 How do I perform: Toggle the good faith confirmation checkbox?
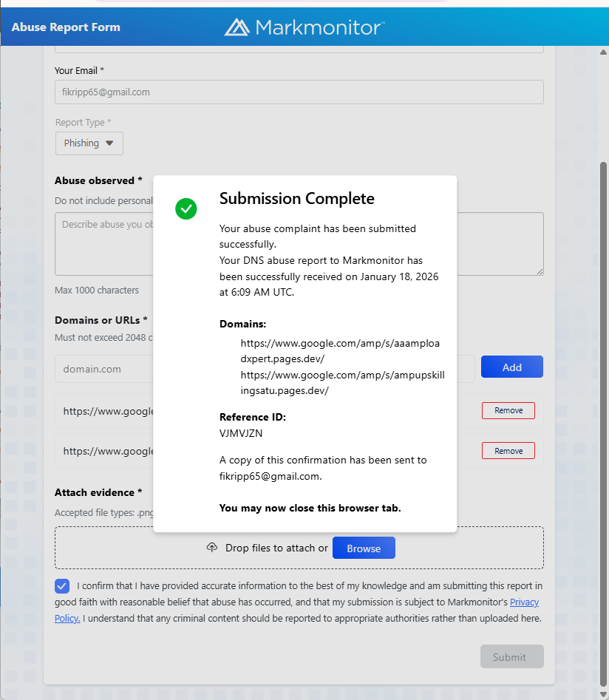(62, 585)
